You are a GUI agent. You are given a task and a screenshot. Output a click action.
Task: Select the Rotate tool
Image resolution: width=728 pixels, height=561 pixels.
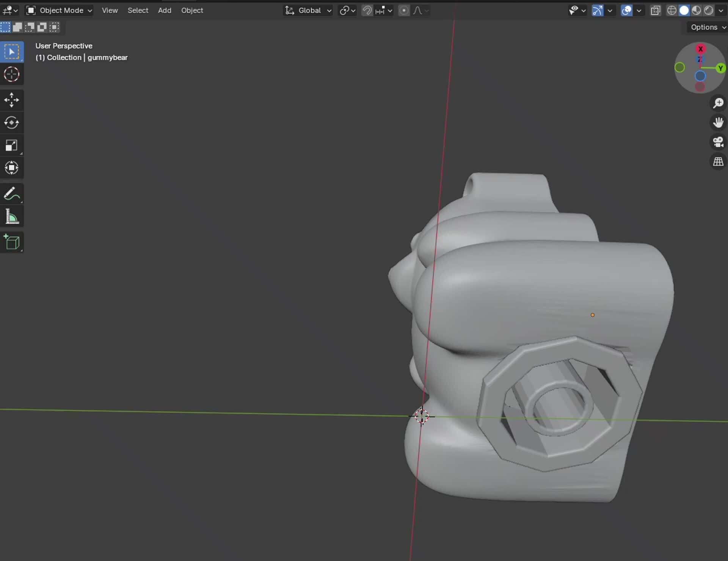point(12,122)
